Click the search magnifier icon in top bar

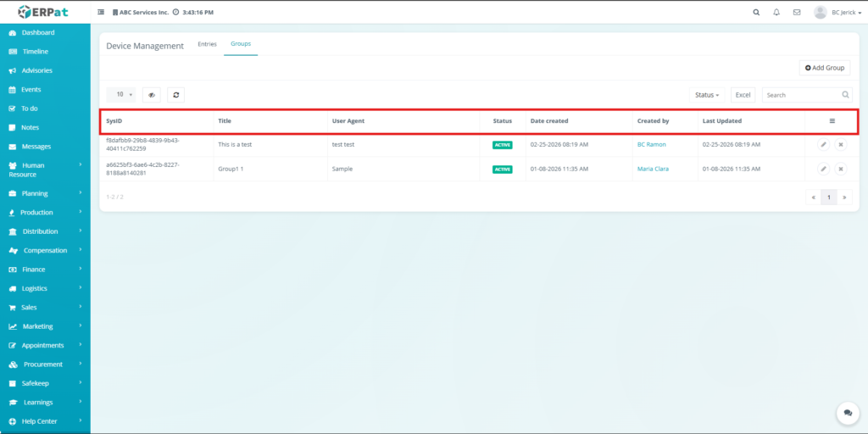click(x=756, y=13)
